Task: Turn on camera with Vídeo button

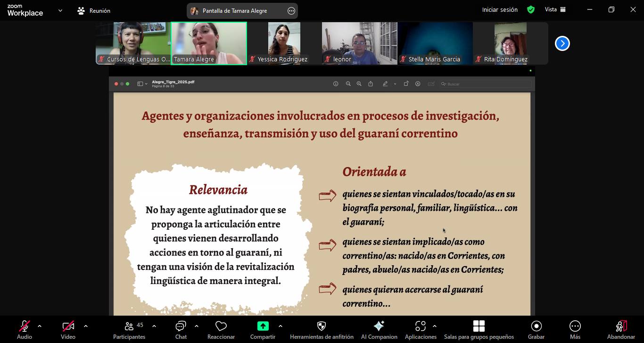Action: click(x=68, y=329)
